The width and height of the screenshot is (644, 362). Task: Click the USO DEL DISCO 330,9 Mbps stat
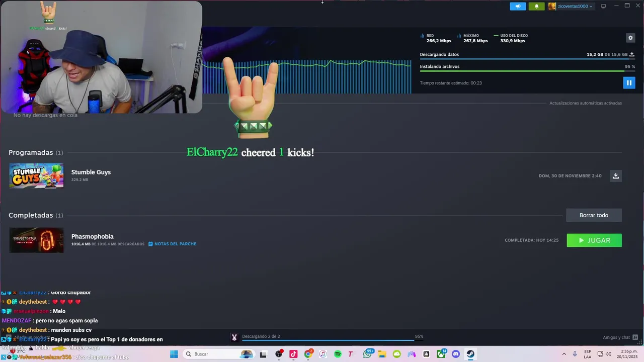pos(511,38)
